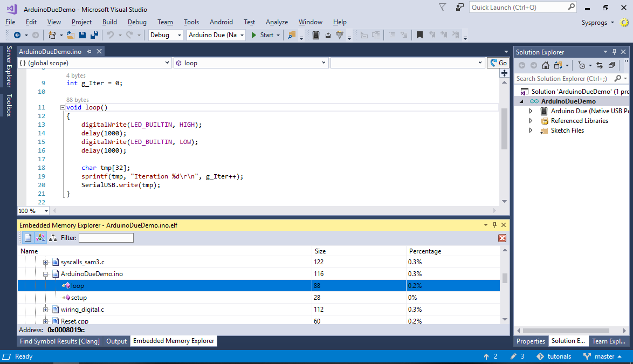The height and width of the screenshot is (364, 633).
Task: Expand the Sketch Files node
Action: point(531,131)
